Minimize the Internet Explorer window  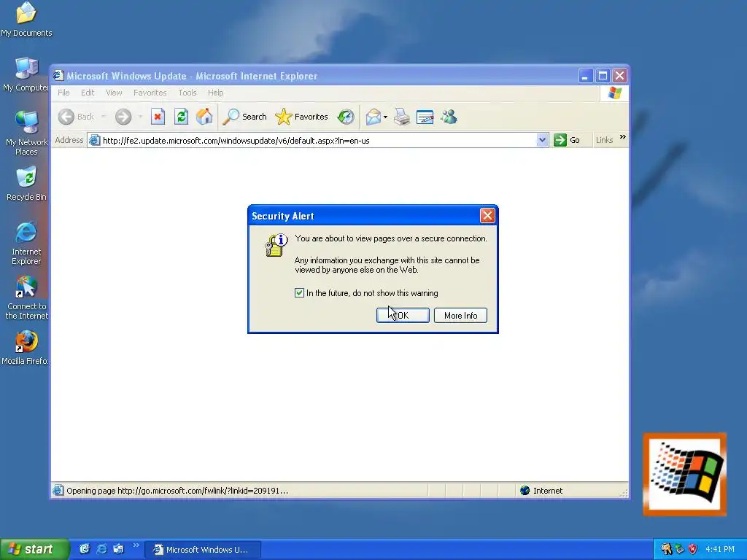[x=585, y=76]
